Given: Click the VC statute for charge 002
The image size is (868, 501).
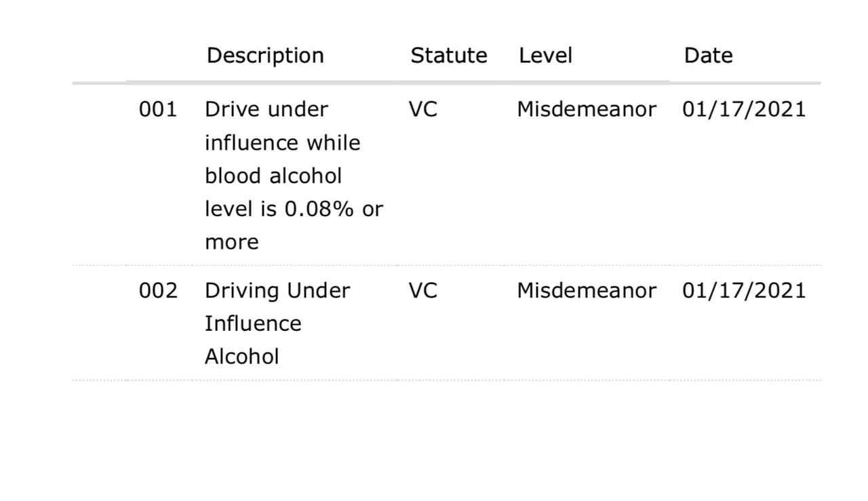Looking at the screenshot, I should pos(423,291).
